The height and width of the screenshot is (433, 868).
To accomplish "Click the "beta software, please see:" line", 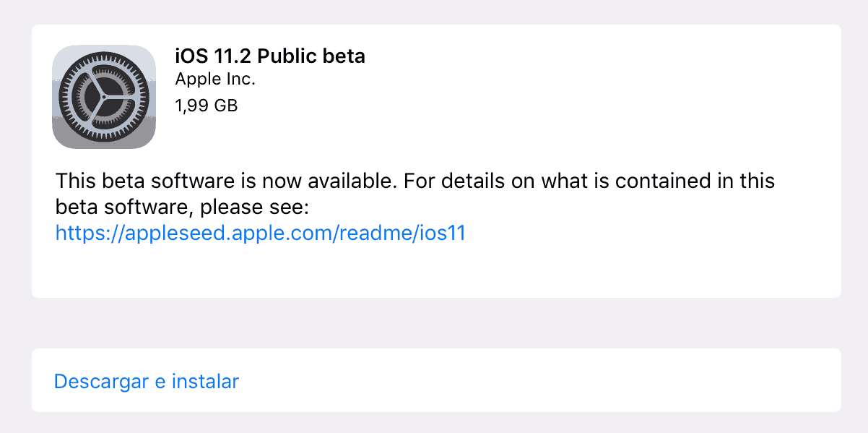I will (182, 207).
